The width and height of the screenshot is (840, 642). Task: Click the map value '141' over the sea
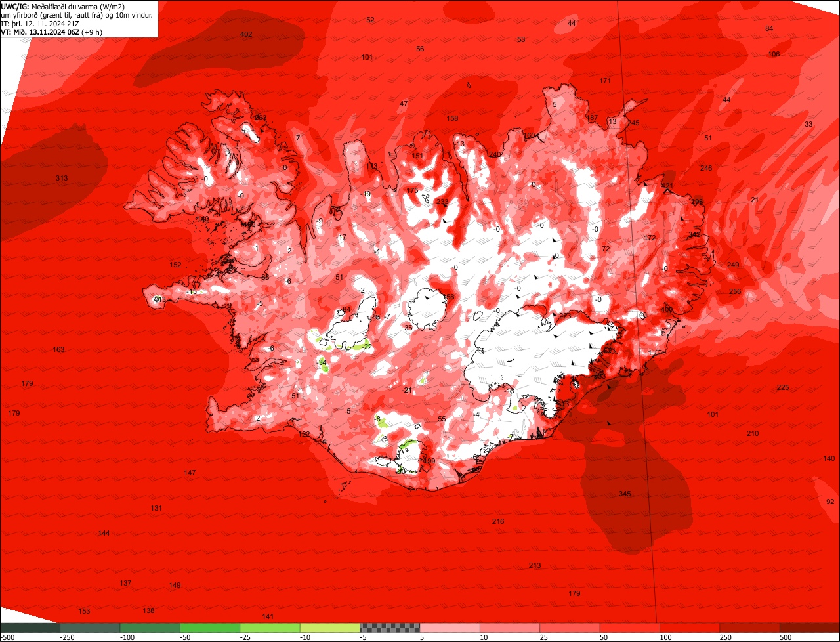pos(268,617)
